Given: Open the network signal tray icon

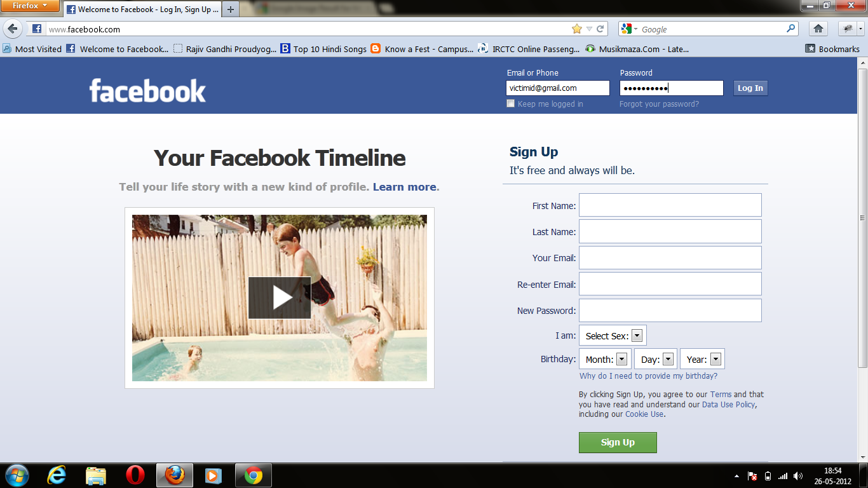Looking at the screenshot, I should tap(783, 476).
